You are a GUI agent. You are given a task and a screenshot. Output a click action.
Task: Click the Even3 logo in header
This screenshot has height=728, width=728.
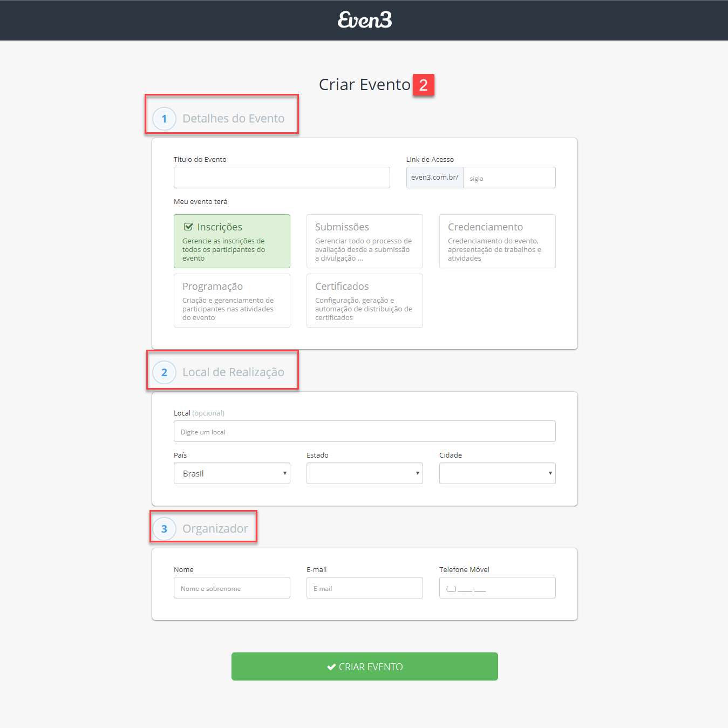click(x=365, y=20)
